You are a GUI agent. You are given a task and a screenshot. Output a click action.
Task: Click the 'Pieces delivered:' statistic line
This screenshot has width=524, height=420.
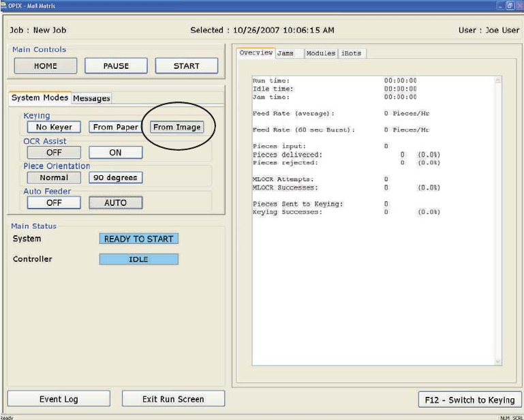pyautogui.click(x=346, y=155)
